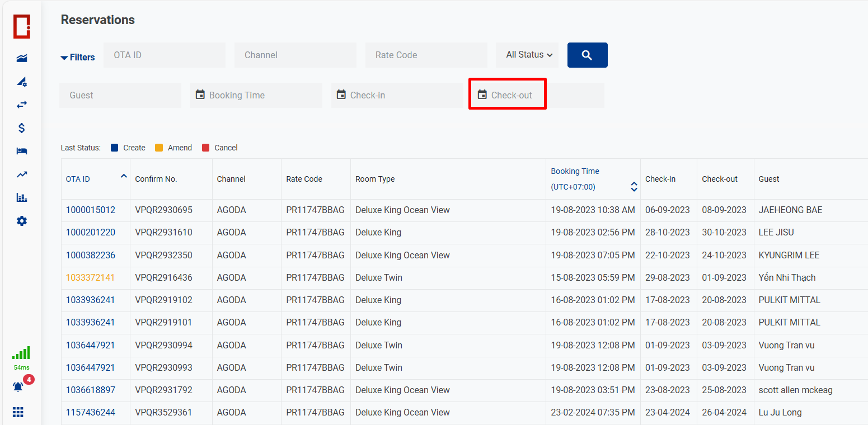Open reservation link 1000015012

(91, 210)
